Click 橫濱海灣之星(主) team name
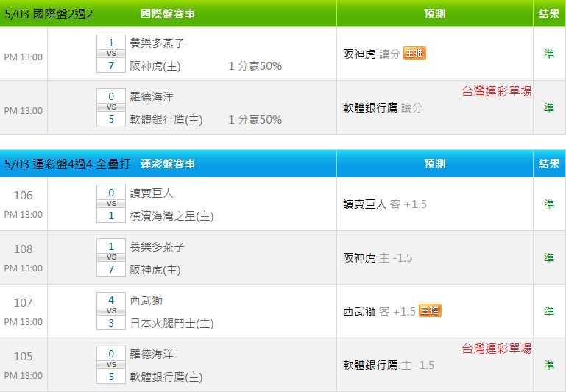The height and width of the screenshot is (392, 566). [171, 216]
